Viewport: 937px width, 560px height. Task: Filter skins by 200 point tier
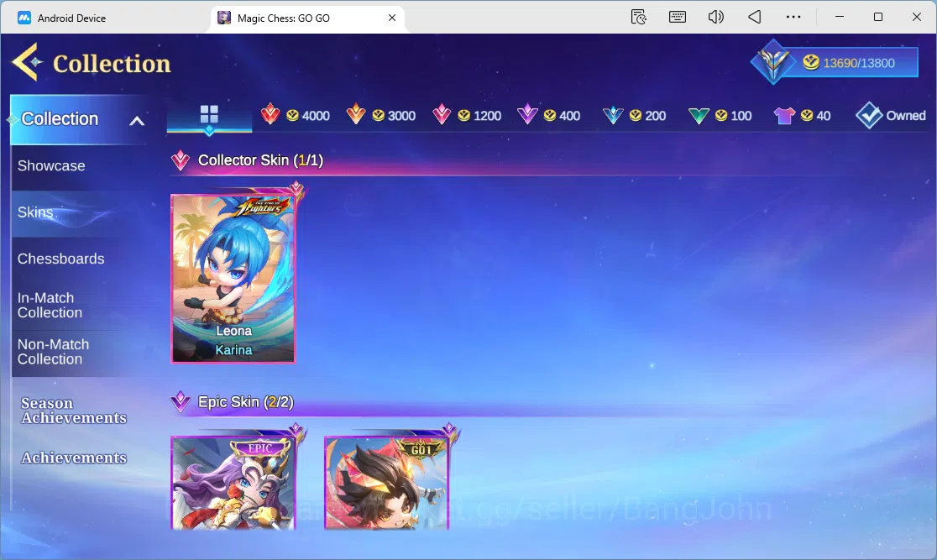coord(635,115)
